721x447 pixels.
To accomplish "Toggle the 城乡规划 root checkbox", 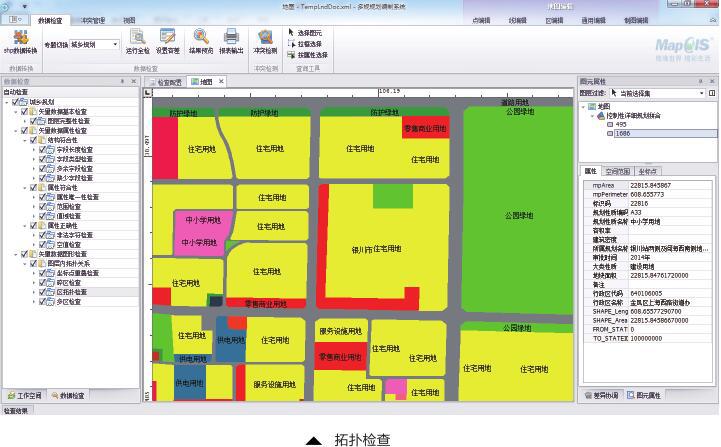I will [16, 102].
